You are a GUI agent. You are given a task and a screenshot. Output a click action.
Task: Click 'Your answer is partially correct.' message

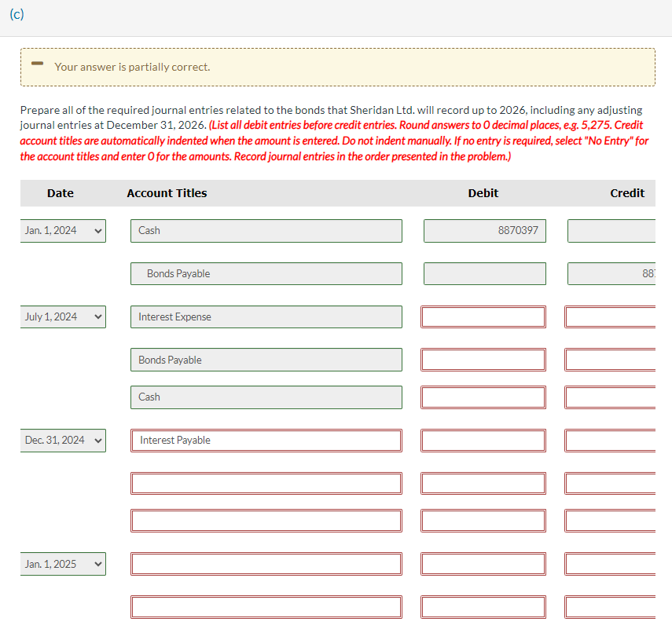click(132, 67)
